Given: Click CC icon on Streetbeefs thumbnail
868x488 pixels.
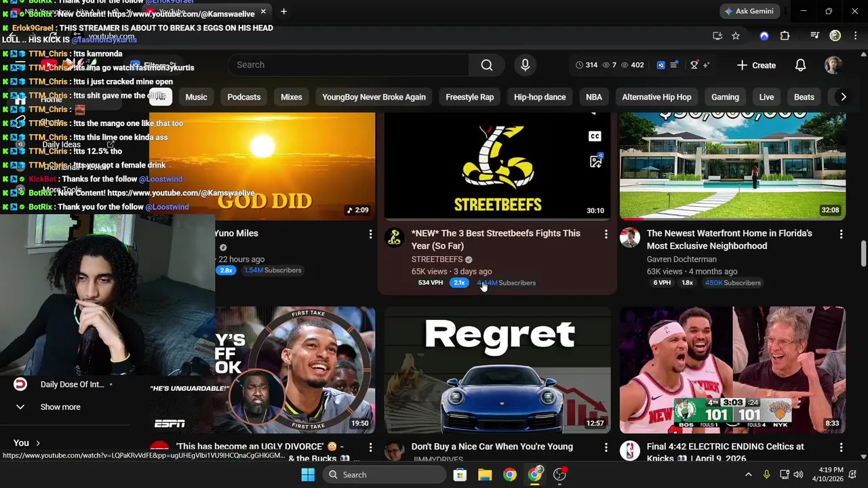Looking at the screenshot, I should [x=595, y=136].
